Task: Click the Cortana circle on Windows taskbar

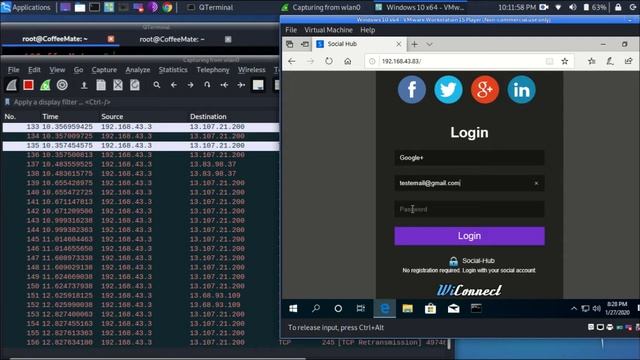Action: tap(338, 309)
